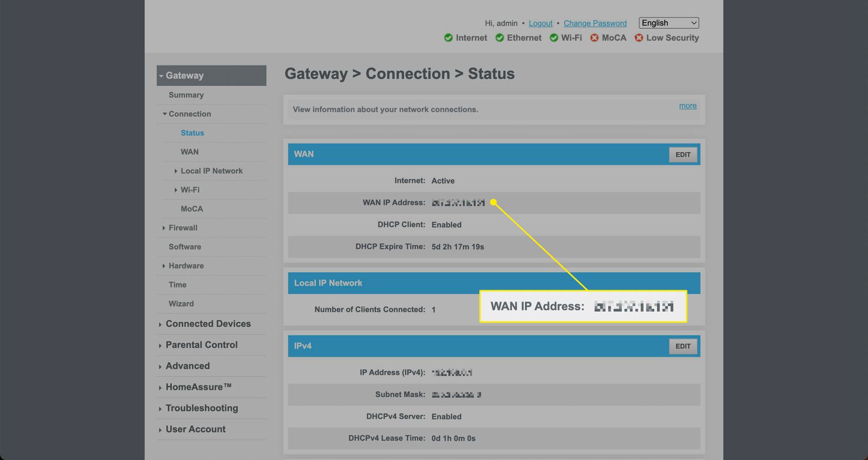Expand the Local IP Network submenu

[x=211, y=171]
